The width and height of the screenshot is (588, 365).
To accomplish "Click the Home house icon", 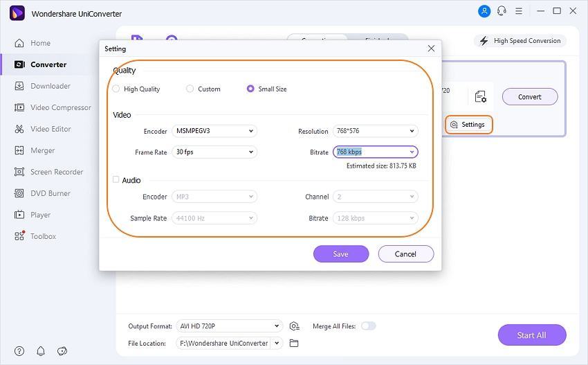I will coord(19,43).
